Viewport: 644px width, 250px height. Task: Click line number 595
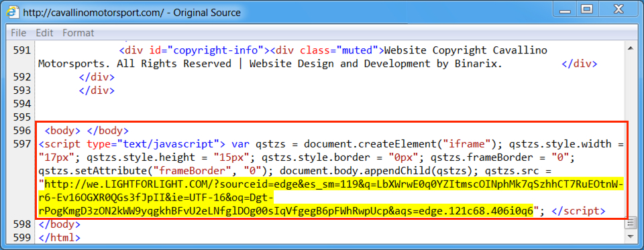22,117
